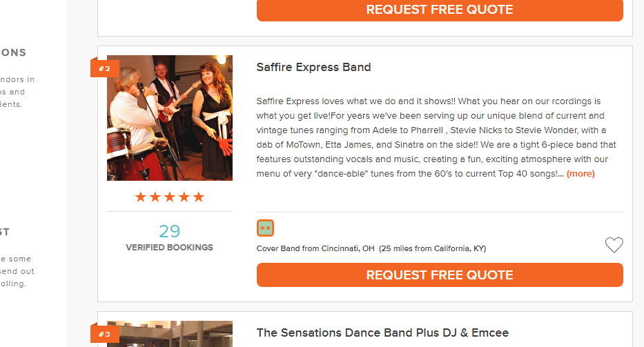Screen dimensions: 644x347
Task: Click the middle orange rating star
Action: pyautogui.click(x=170, y=197)
